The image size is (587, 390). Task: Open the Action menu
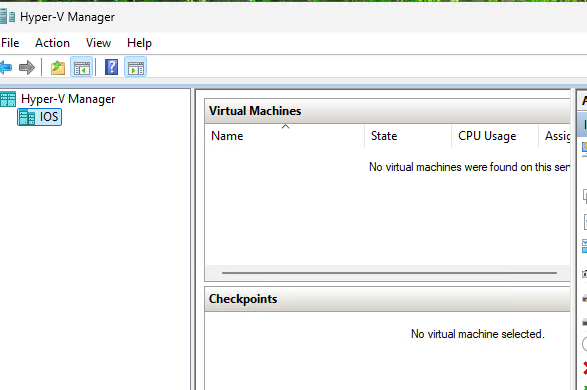[x=52, y=43]
